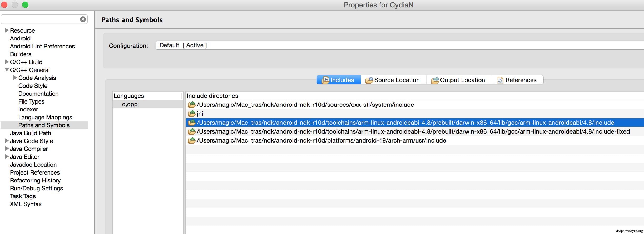
Task: Click the folder icon of the include-fixed path
Action: [x=191, y=131]
